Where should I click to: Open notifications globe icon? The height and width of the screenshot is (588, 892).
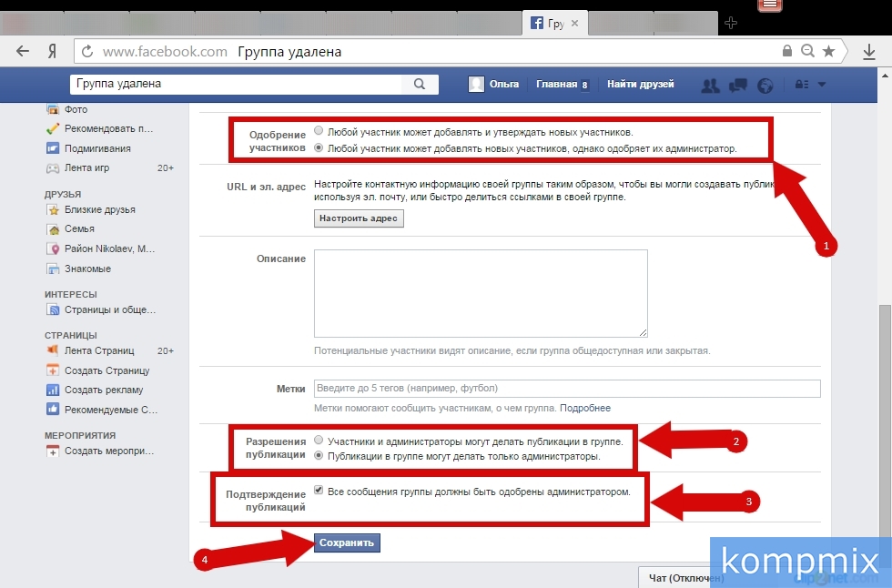click(x=765, y=85)
